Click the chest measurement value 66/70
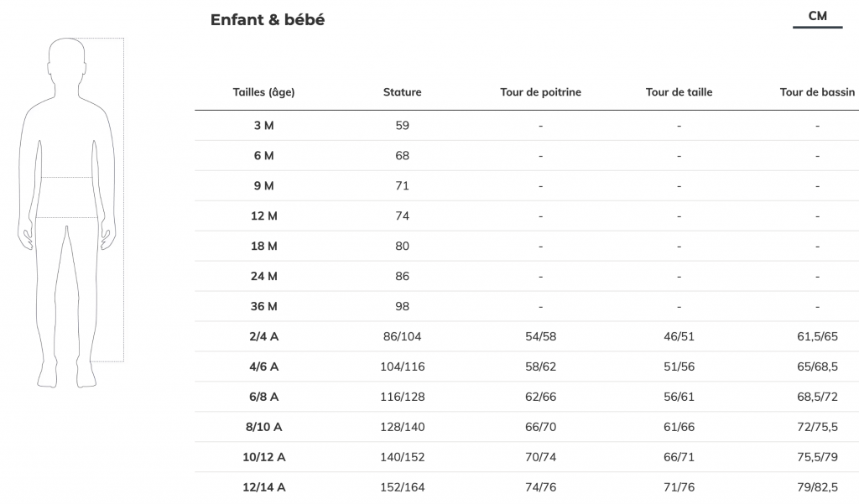Viewport: 859px width, 504px height. (x=540, y=428)
